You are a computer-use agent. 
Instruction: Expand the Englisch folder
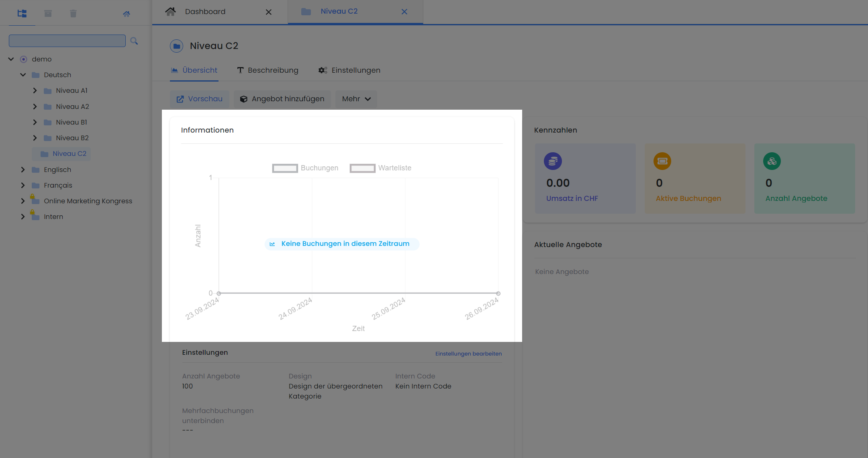[x=23, y=170]
